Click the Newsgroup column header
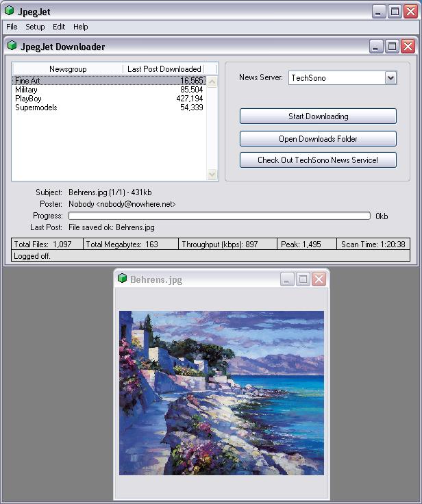Image resolution: width=422 pixels, height=504 pixels. (68, 68)
